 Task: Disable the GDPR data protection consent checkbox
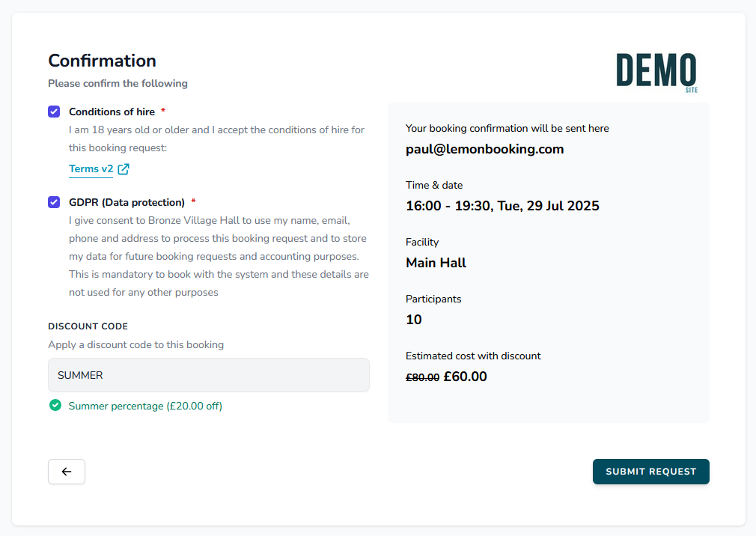pyautogui.click(x=53, y=201)
